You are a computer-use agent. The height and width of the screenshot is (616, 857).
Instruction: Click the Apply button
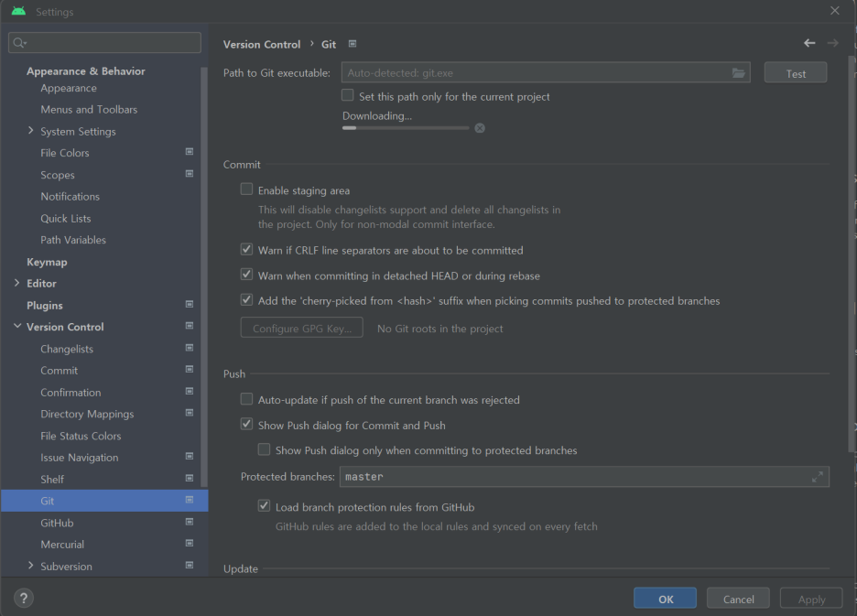pos(811,599)
